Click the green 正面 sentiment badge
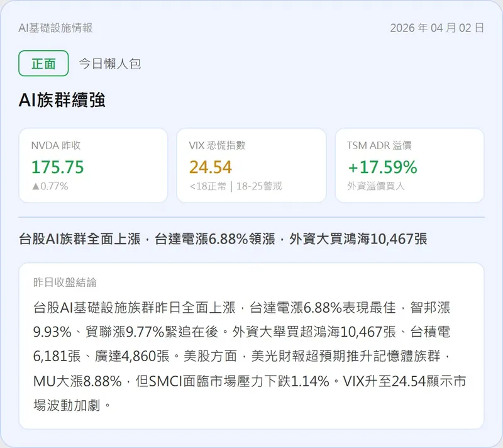503x448 pixels. (43, 63)
